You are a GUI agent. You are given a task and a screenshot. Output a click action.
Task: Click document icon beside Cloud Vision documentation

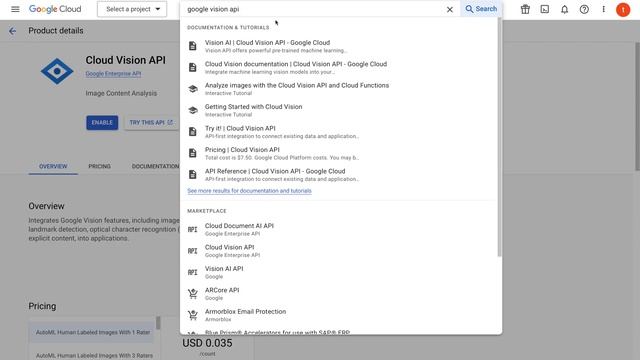tap(193, 67)
